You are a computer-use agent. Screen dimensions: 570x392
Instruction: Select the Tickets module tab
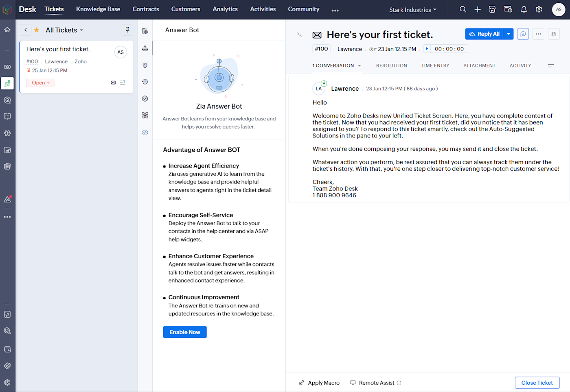pos(54,9)
